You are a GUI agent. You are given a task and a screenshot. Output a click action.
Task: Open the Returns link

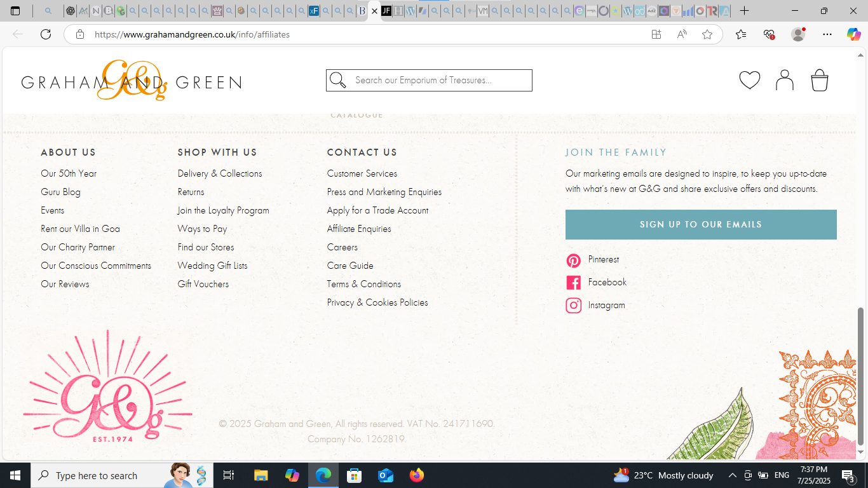coord(191,192)
